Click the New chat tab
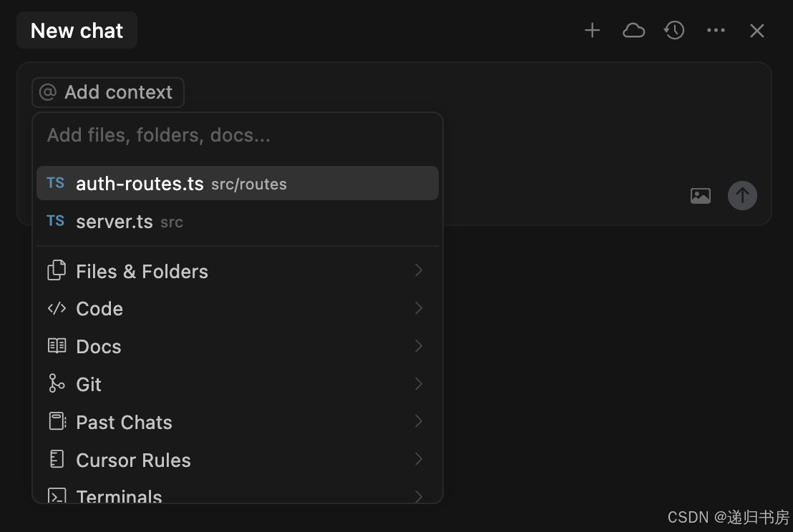This screenshot has width=793, height=532. click(x=77, y=30)
